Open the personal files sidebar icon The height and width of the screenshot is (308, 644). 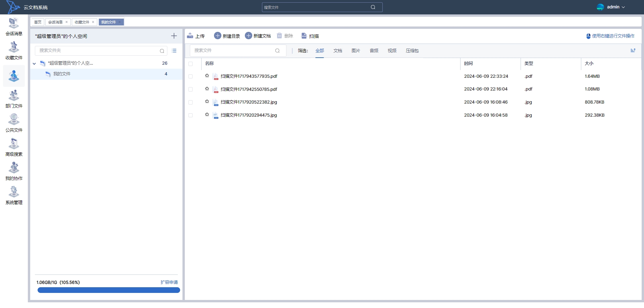click(x=14, y=76)
